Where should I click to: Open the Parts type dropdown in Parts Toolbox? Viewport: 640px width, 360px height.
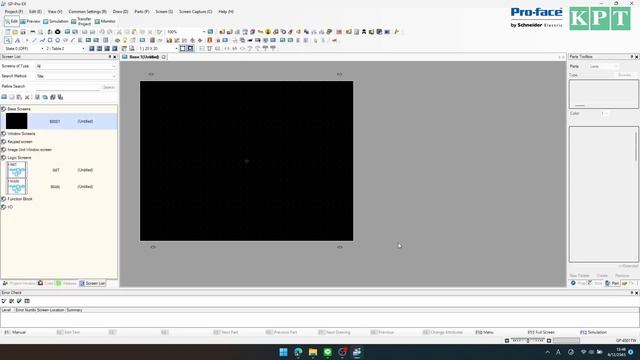[x=604, y=66]
